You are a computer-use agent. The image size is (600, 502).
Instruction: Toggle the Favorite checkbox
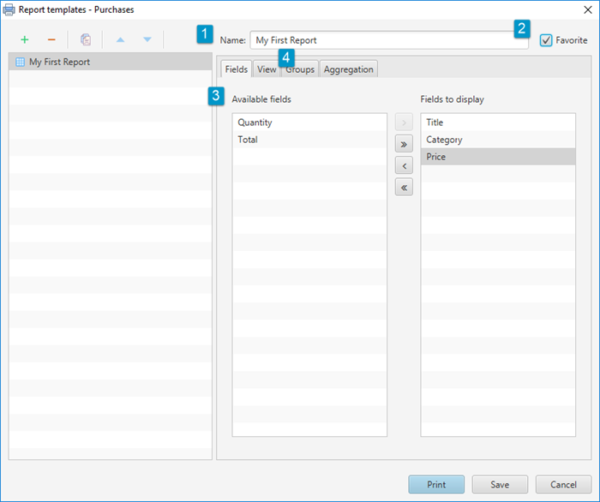(x=546, y=40)
